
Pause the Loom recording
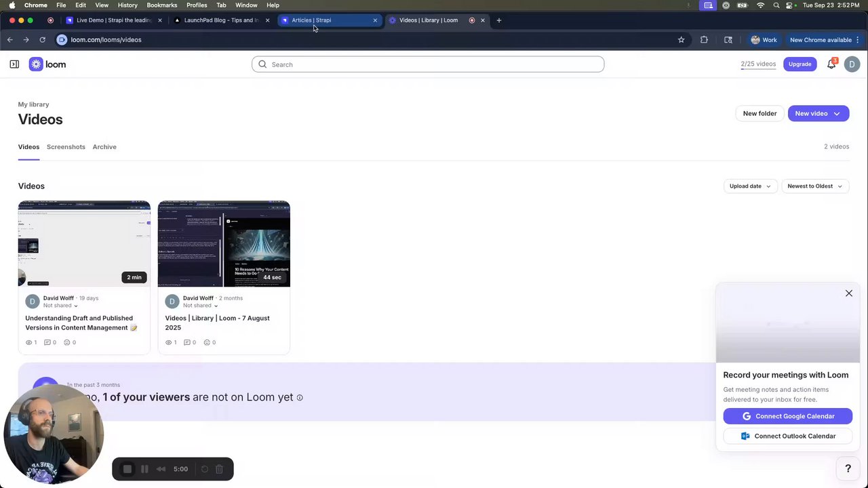[144, 469]
